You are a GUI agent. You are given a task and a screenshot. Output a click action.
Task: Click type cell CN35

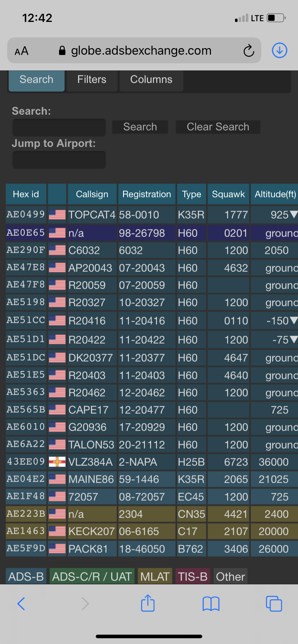point(191,514)
